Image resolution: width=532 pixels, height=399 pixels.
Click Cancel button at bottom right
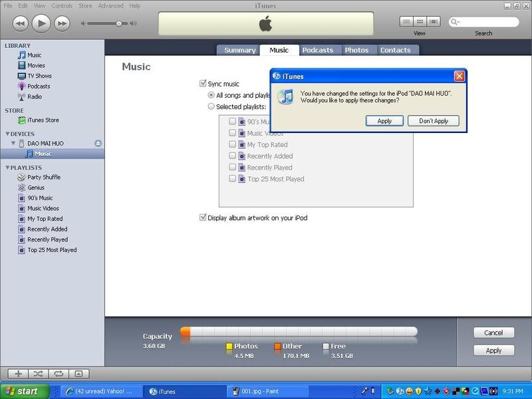coord(493,332)
